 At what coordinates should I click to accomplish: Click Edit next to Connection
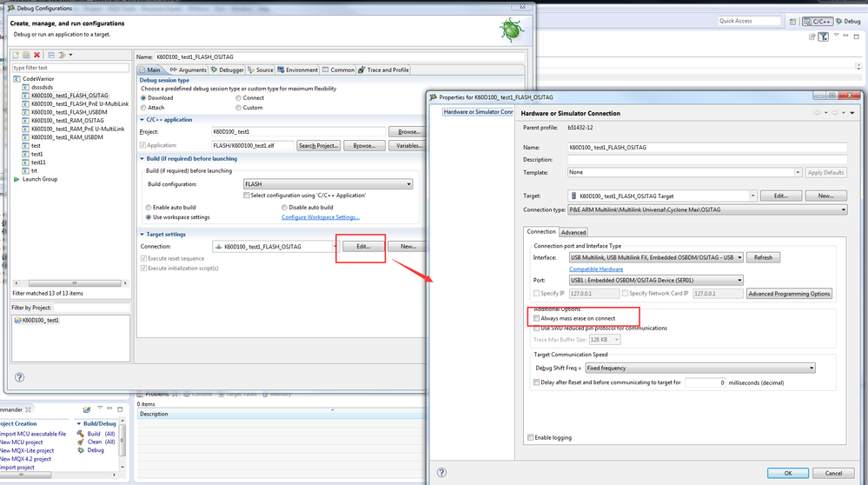pos(362,246)
